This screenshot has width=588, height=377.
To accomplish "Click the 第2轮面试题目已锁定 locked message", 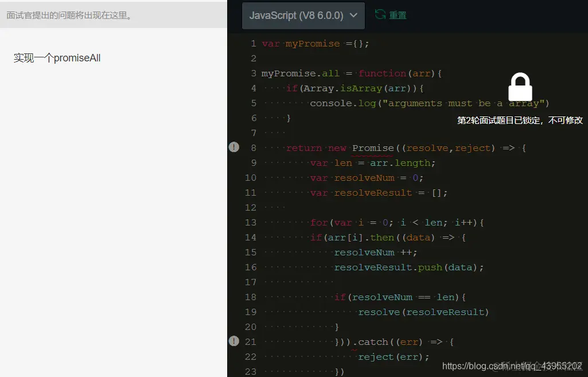I will click(520, 120).
